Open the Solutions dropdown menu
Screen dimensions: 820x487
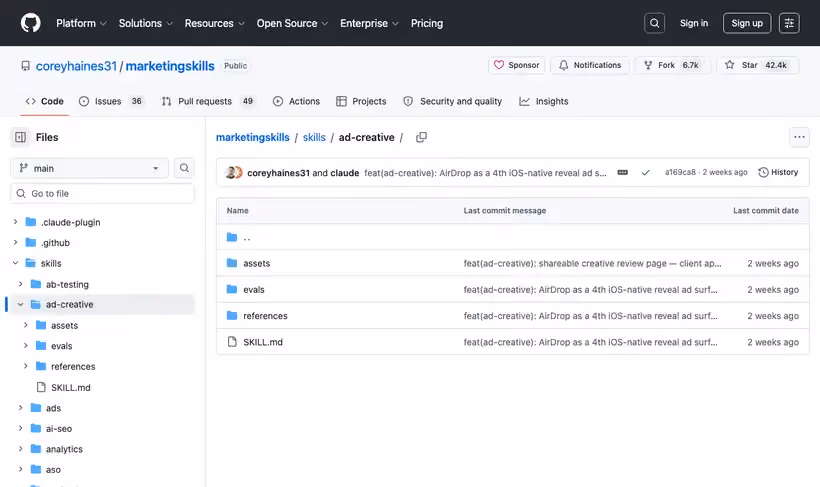click(x=145, y=23)
